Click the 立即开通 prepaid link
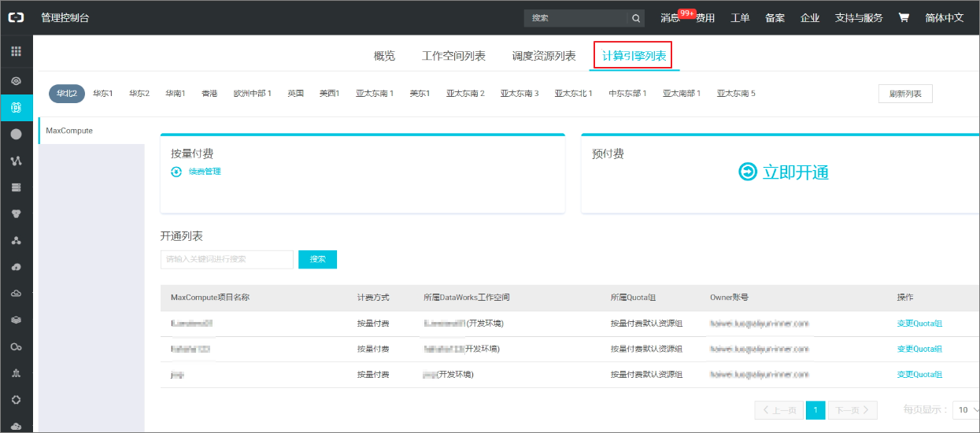980x433 pixels. pos(796,172)
